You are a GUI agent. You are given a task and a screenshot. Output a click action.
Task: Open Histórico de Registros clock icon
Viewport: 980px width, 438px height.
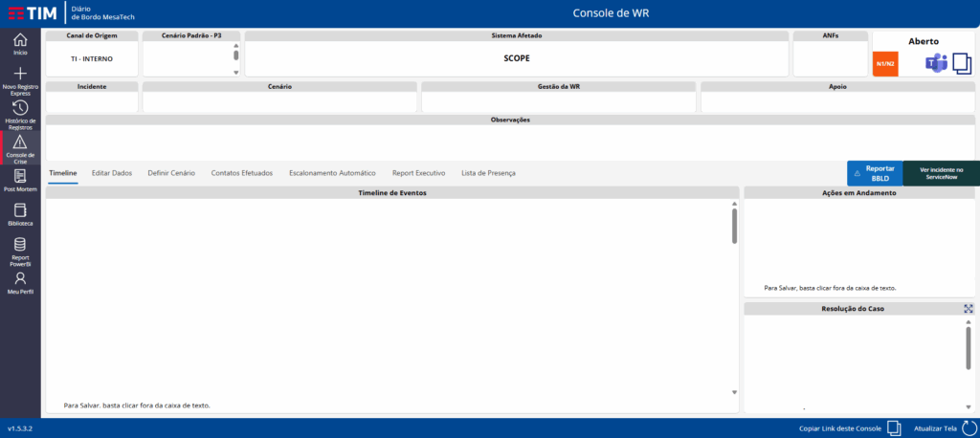pos(20,108)
